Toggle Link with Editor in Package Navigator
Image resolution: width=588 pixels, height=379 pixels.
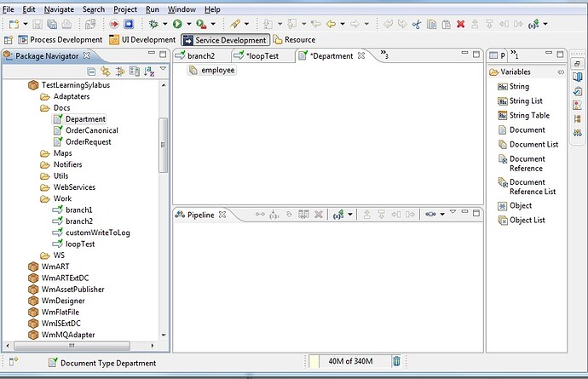click(106, 72)
